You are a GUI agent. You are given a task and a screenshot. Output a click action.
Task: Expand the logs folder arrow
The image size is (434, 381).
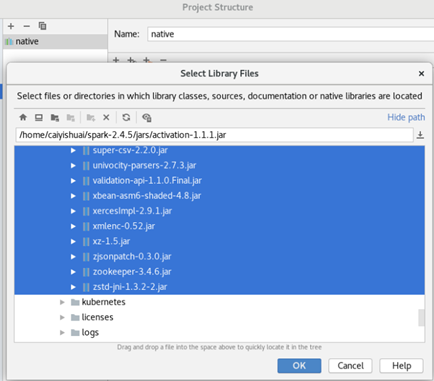pyautogui.click(x=62, y=332)
